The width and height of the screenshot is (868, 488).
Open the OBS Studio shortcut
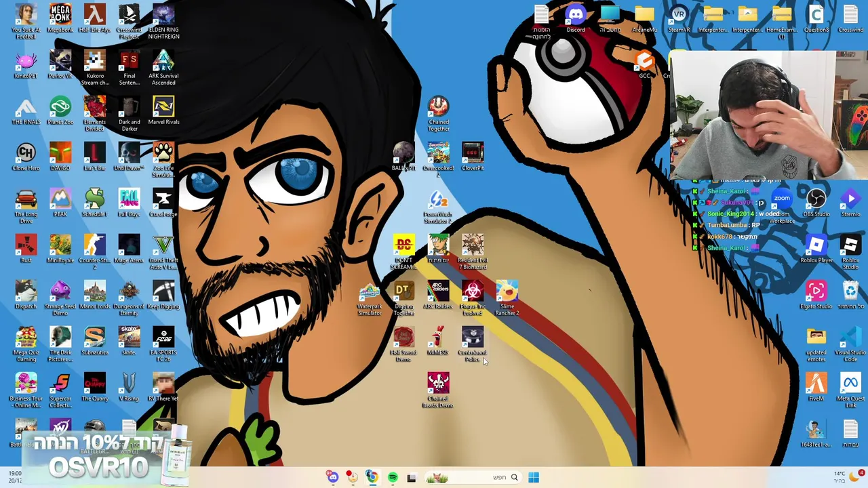[x=816, y=203]
